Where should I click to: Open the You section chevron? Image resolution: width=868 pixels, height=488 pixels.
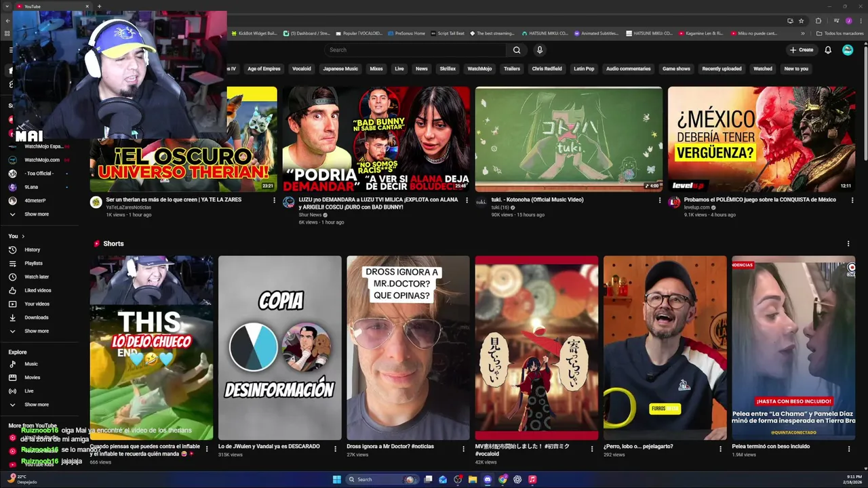pyautogui.click(x=23, y=236)
